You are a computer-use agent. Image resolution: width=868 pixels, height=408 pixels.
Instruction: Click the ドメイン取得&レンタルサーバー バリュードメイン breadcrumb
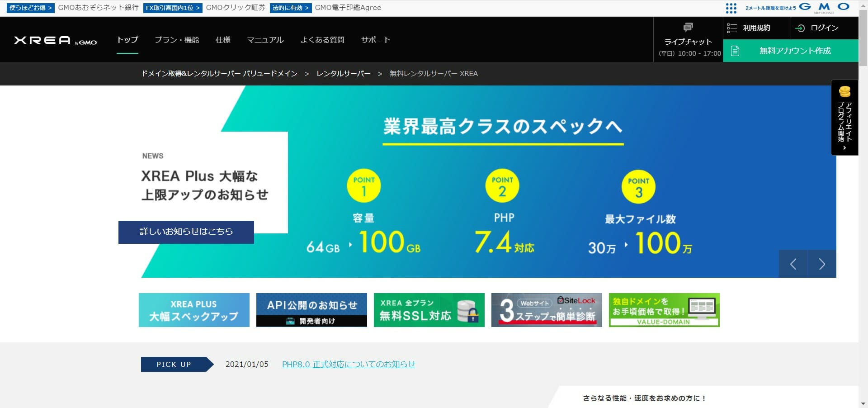pos(219,73)
